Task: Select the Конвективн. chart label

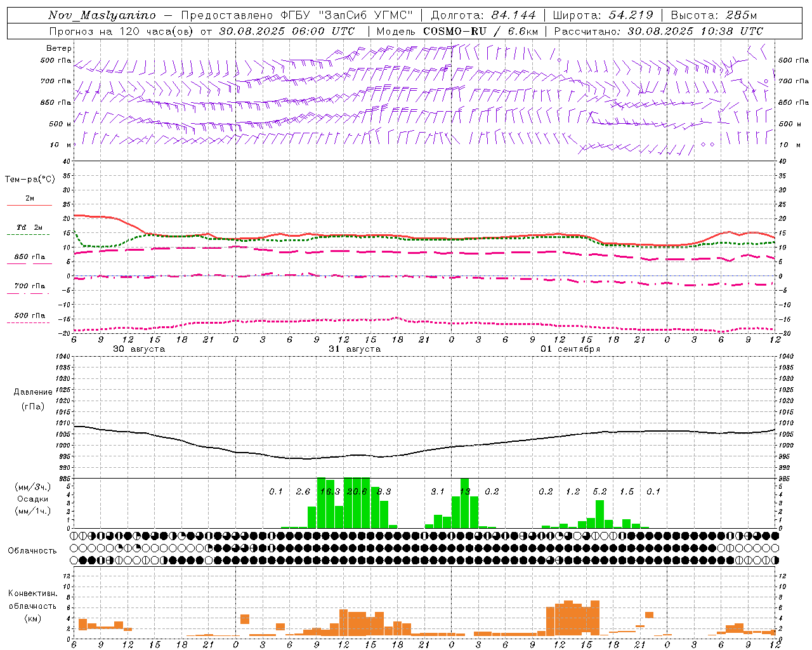Action: tap(32, 594)
